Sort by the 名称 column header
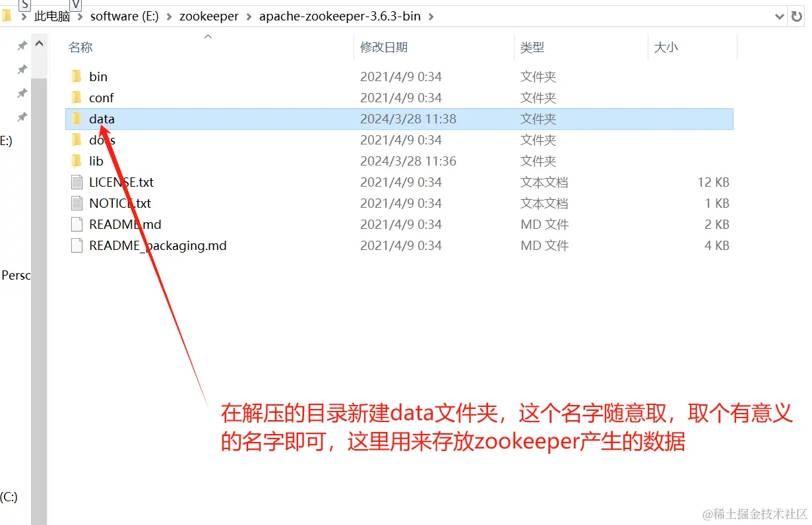812x525 pixels. (80, 47)
